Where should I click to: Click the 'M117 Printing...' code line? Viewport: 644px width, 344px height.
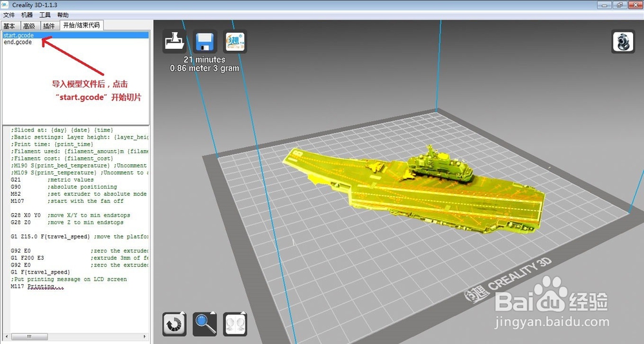pyautogui.click(x=37, y=287)
